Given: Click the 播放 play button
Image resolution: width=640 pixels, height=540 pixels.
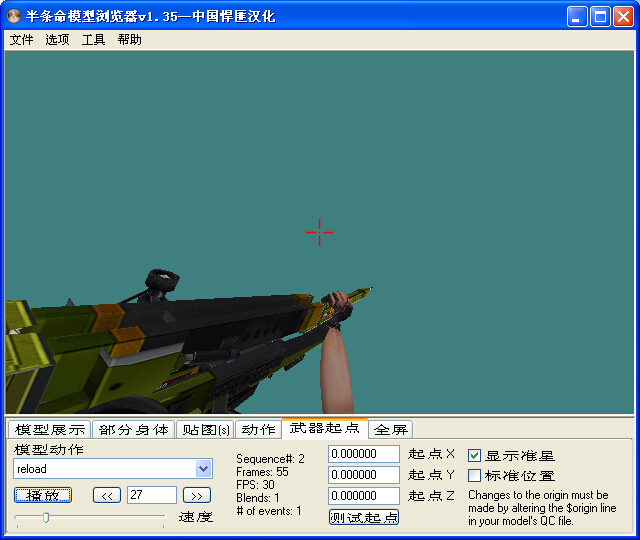Looking at the screenshot, I should 43,496.
